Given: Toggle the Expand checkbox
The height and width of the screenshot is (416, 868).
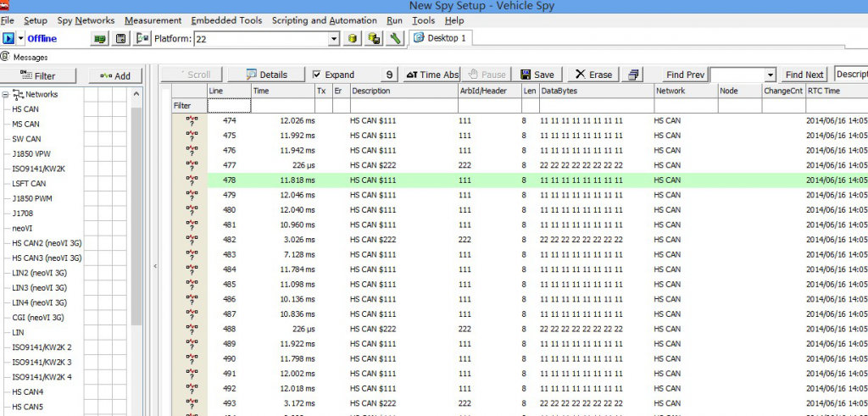Looking at the screenshot, I should (317, 75).
